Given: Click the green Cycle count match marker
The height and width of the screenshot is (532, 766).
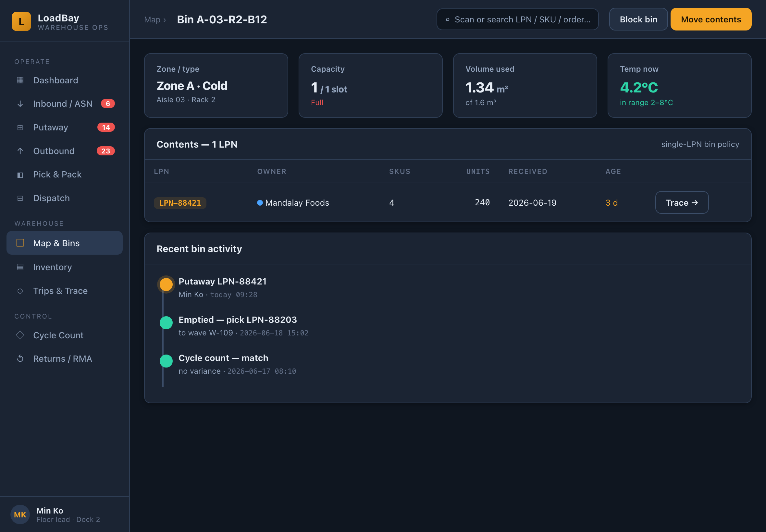Looking at the screenshot, I should pos(166,361).
